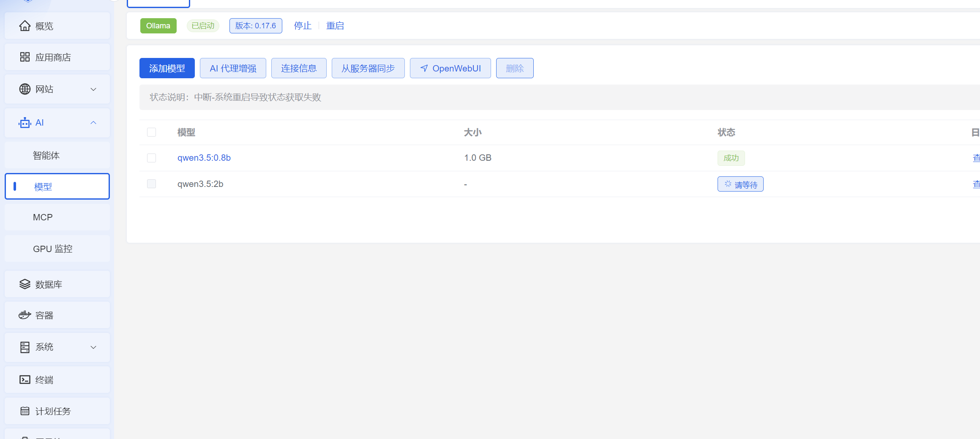The height and width of the screenshot is (439, 980).
Task: Click the OpenWebUI button
Action: [x=450, y=68]
